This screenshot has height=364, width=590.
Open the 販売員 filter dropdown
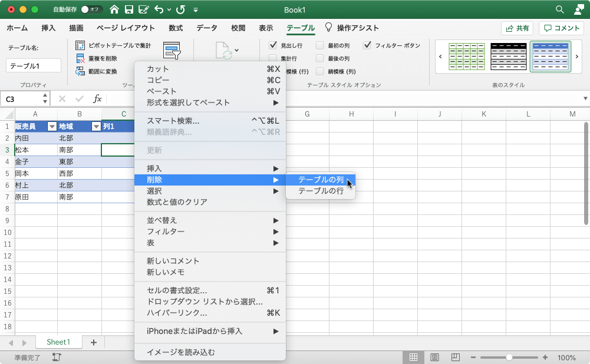coord(52,127)
